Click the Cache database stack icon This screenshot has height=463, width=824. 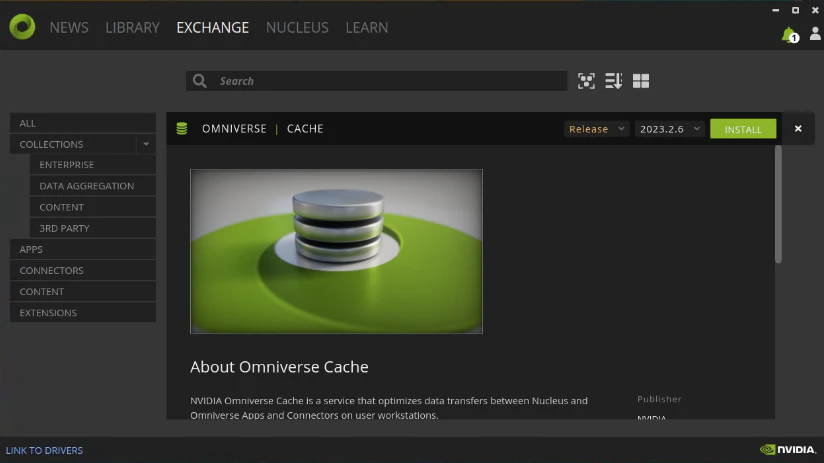pyautogui.click(x=182, y=129)
